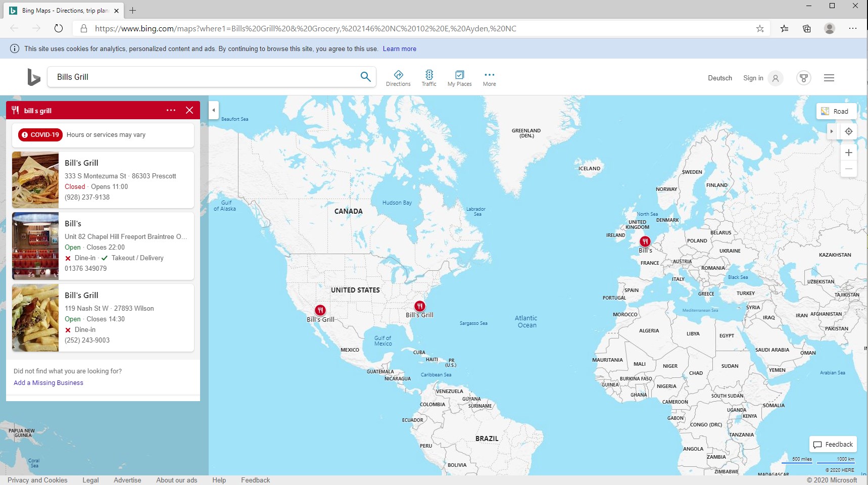868x485 pixels.
Task: Open Directions from the top toolbar
Action: pyautogui.click(x=398, y=78)
